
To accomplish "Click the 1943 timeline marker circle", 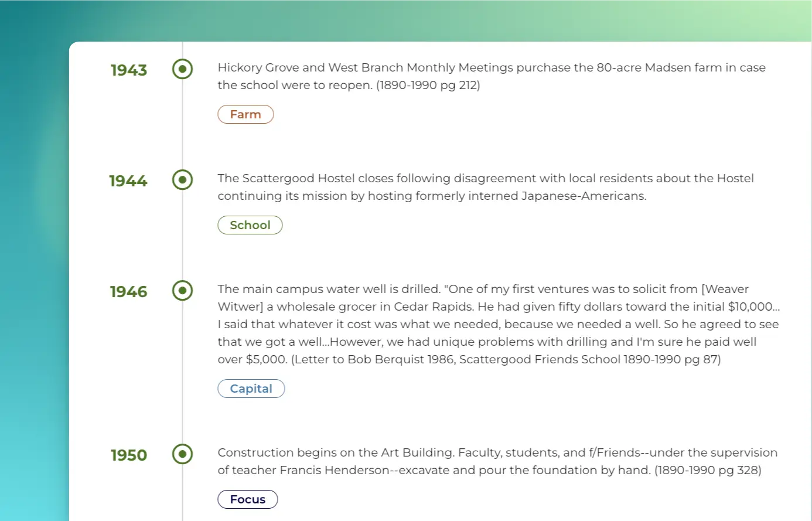I will coord(182,69).
